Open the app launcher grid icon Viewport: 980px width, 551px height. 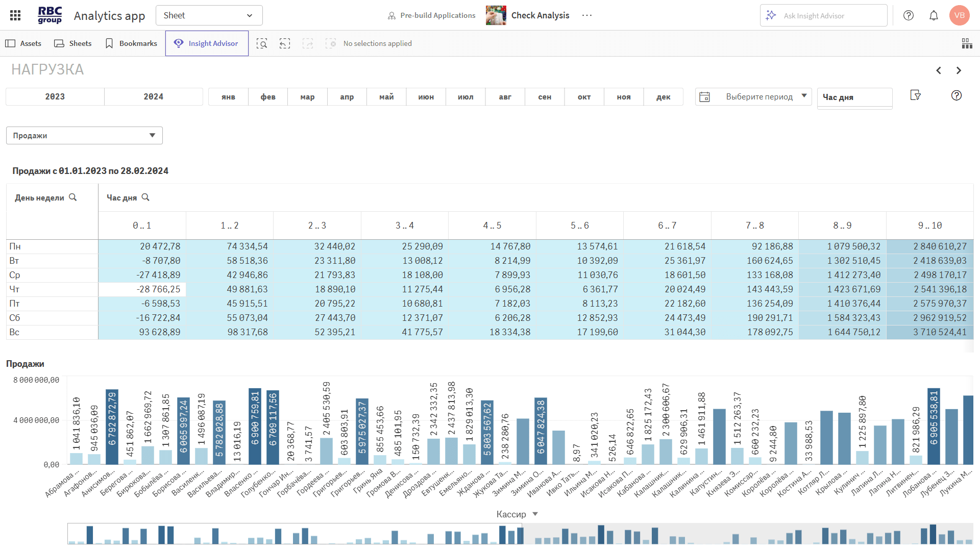[15, 15]
